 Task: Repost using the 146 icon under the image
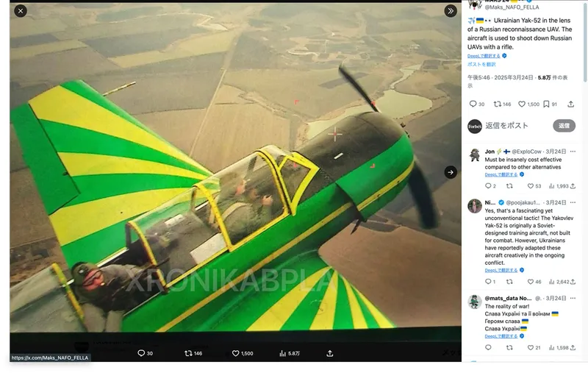pos(193,353)
